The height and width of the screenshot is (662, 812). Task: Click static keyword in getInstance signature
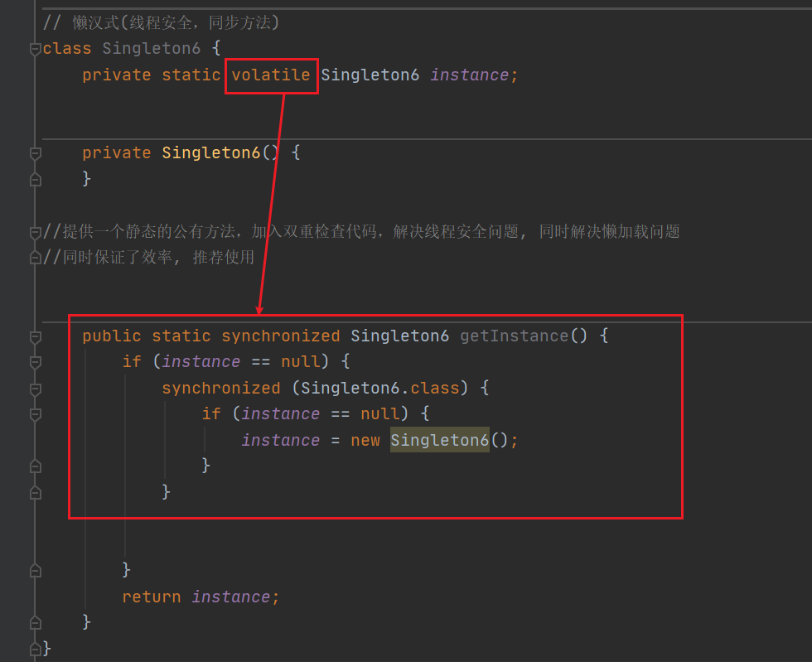tap(181, 336)
